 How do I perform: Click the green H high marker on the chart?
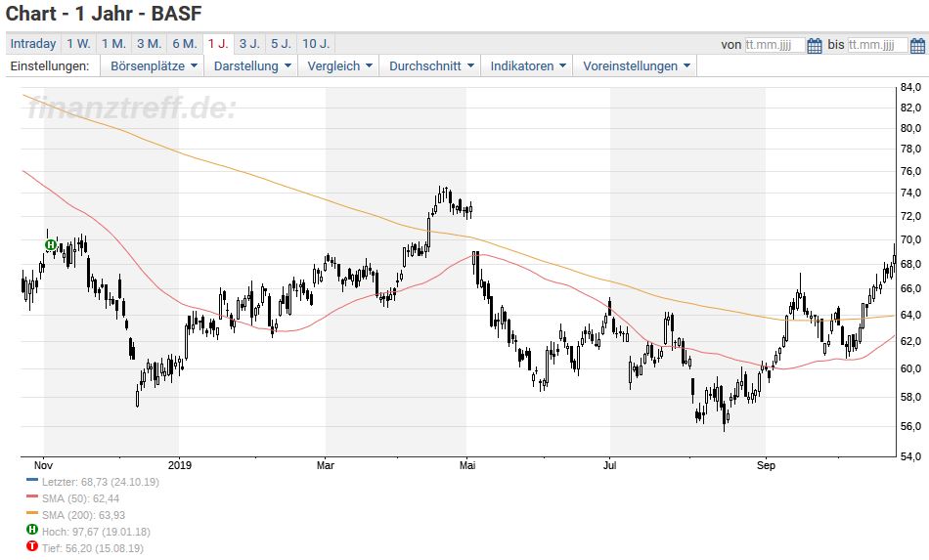(x=51, y=244)
